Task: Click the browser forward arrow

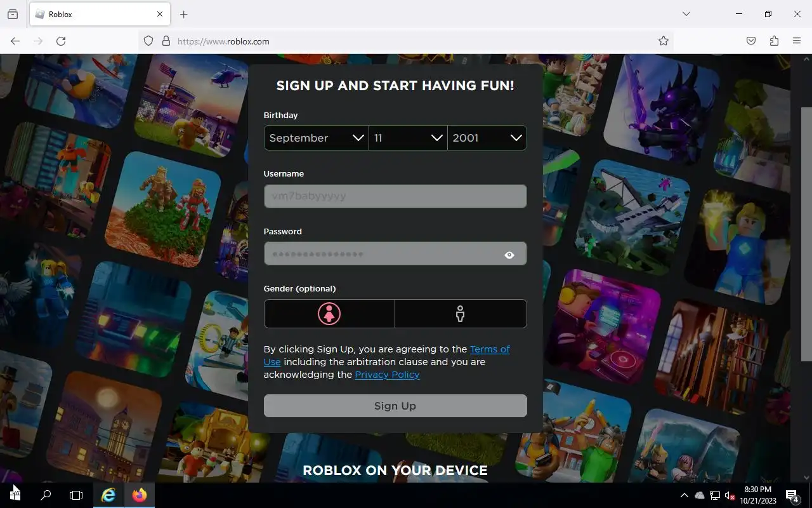Action: pyautogui.click(x=38, y=41)
